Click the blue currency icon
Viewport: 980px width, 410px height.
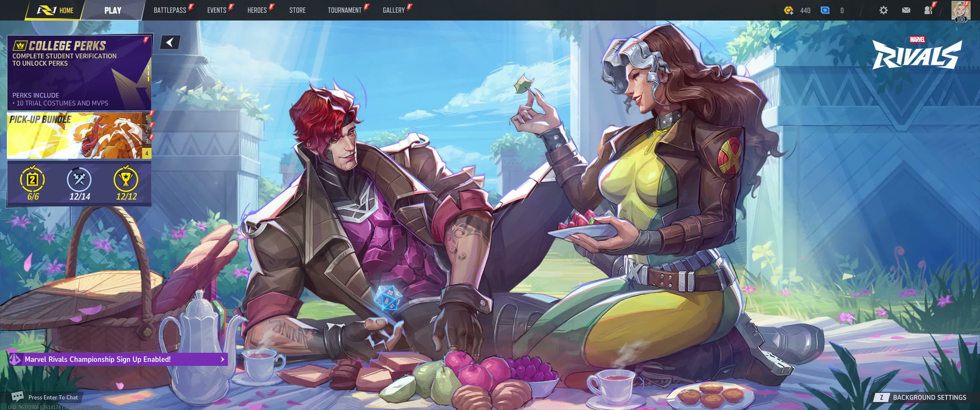tap(825, 10)
